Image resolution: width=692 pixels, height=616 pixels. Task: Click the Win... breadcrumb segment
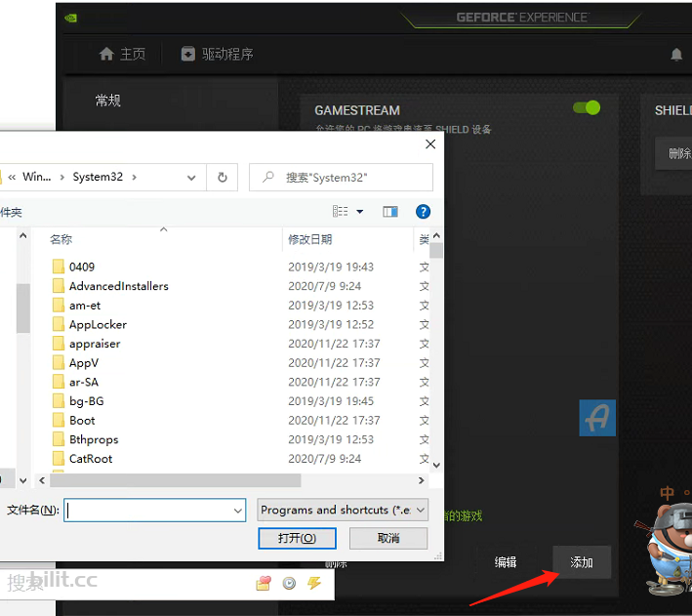tap(37, 177)
